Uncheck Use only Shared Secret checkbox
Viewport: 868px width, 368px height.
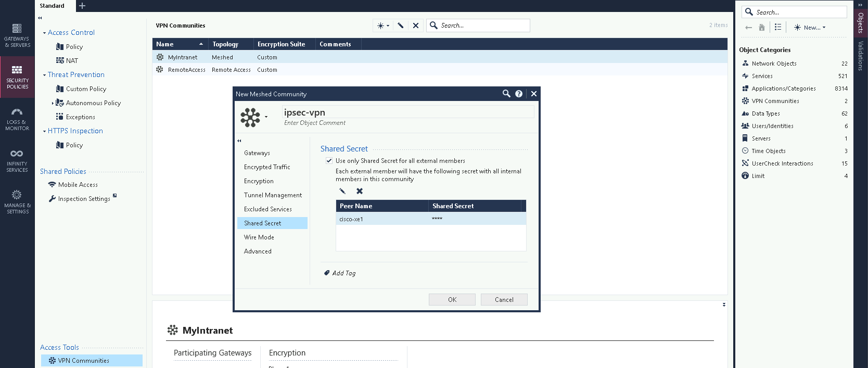click(x=329, y=161)
